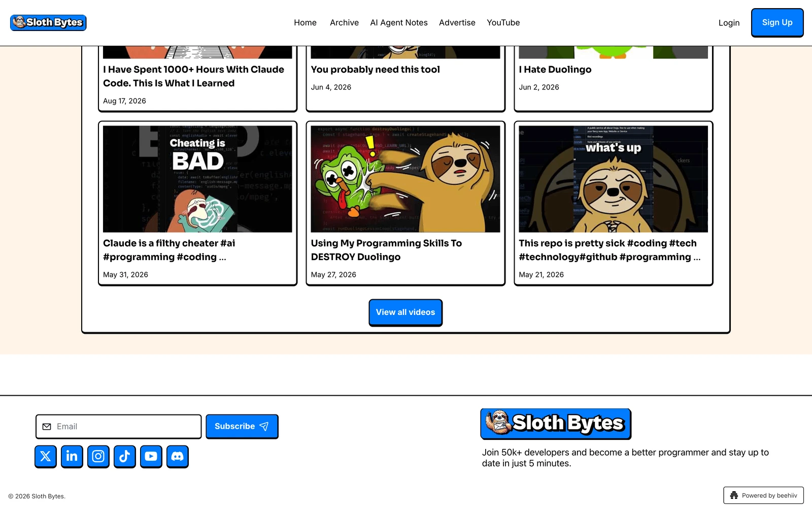The image size is (812, 508).
Task: Open the Archive nav item
Action: click(344, 22)
